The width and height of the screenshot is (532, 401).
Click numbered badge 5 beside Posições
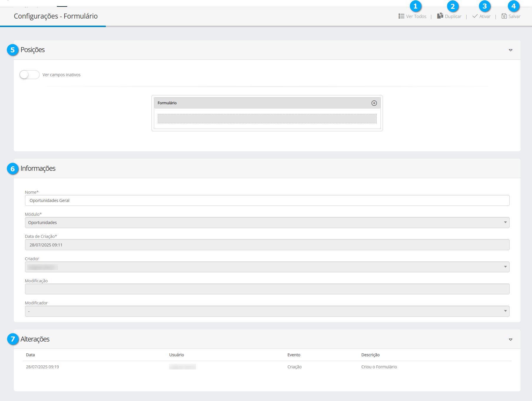pos(13,50)
